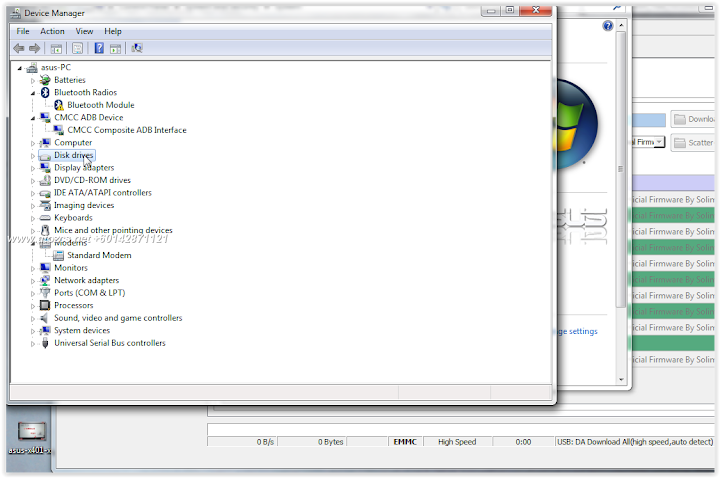Select CMCC Composite ADB Interface icon
Image resolution: width=720 pixels, height=478 pixels.
coord(58,130)
